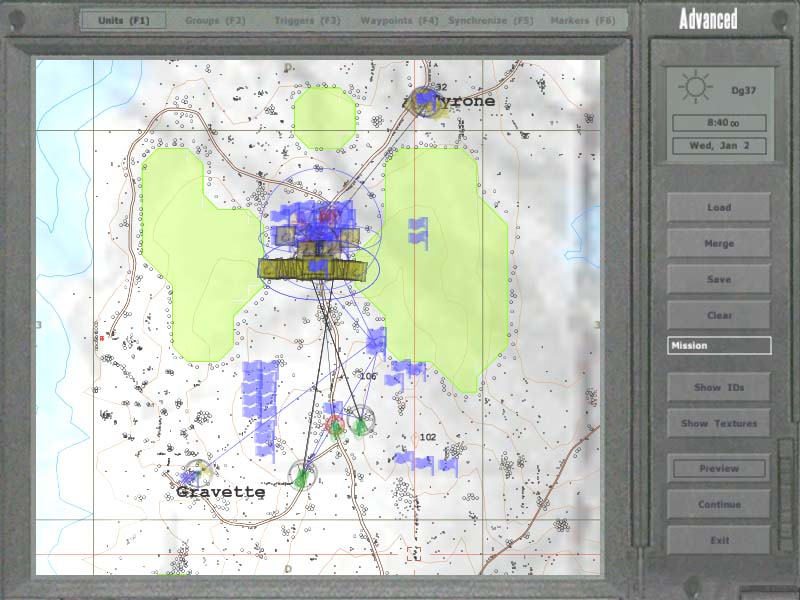Click the blue flag pair in eastern forest
This screenshot has width=800, height=600.
[x=417, y=232]
